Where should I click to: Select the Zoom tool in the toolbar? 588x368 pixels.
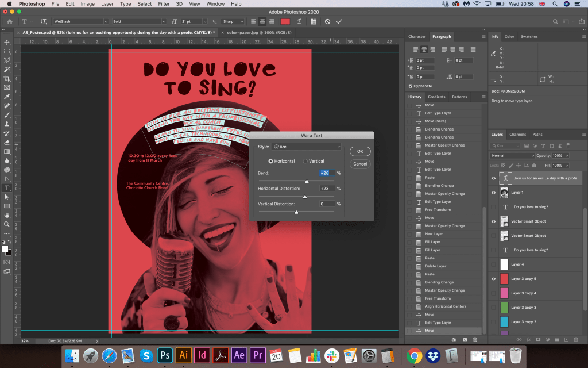pos(7,224)
